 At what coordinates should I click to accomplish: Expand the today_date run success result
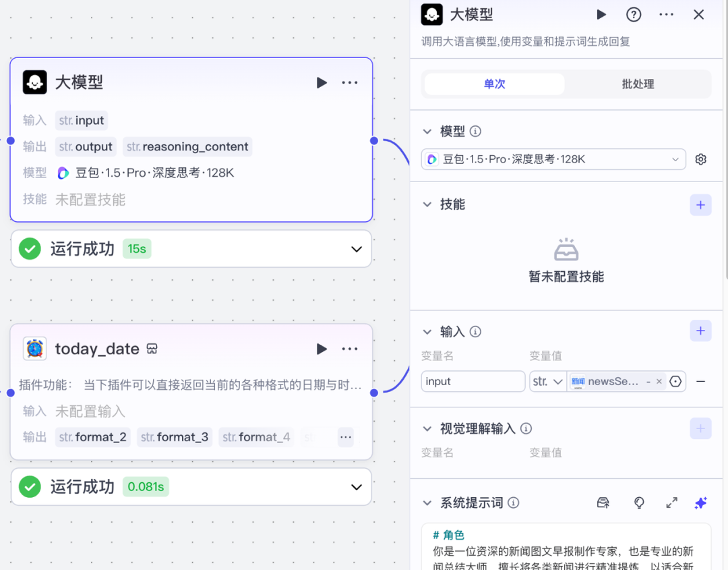click(x=357, y=486)
